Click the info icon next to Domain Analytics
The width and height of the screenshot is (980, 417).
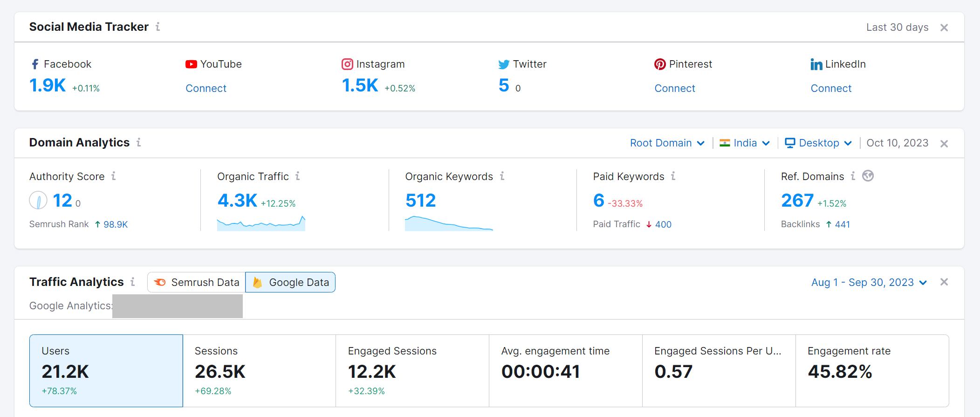(x=139, y=143)
